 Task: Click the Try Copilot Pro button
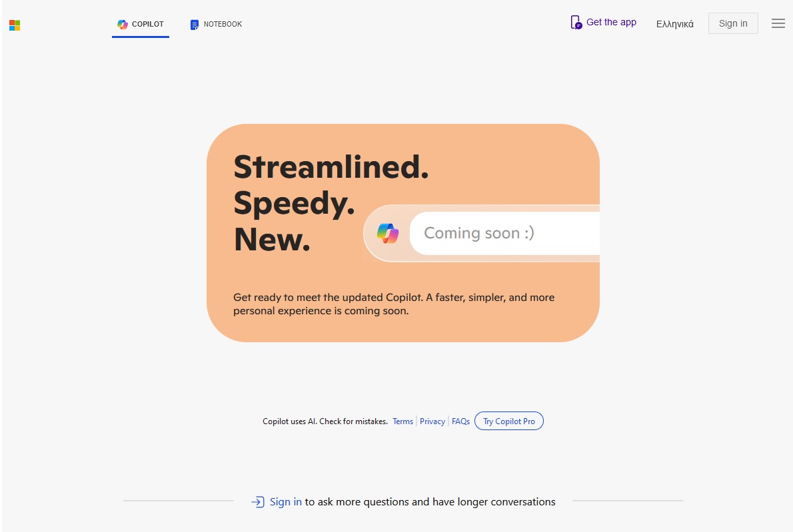508,421
